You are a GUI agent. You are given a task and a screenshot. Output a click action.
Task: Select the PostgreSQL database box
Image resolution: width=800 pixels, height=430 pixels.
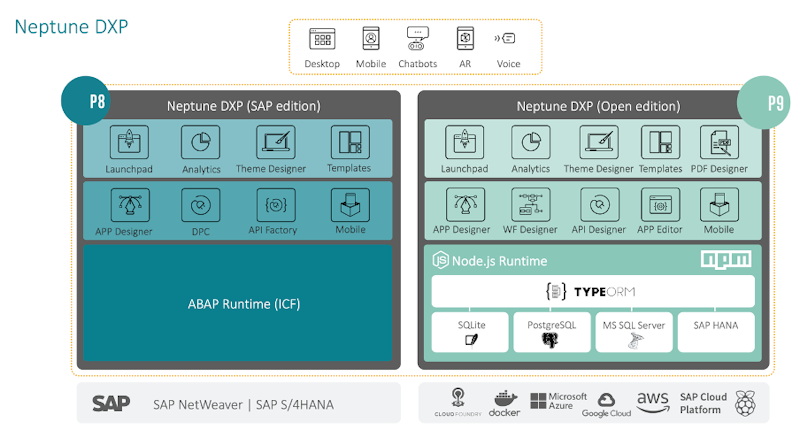coord(551,332)
